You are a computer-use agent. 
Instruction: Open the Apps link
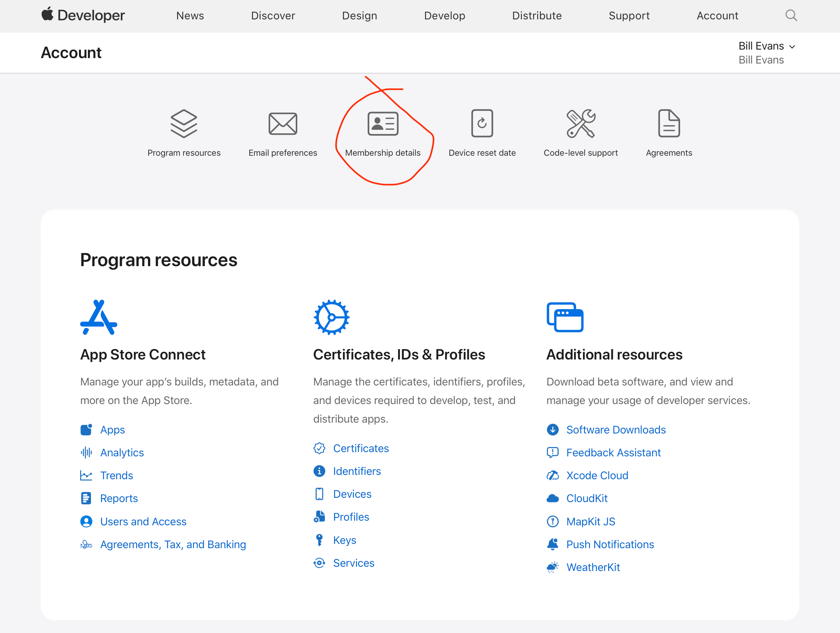pyautogui.click(x=113, y=430)
